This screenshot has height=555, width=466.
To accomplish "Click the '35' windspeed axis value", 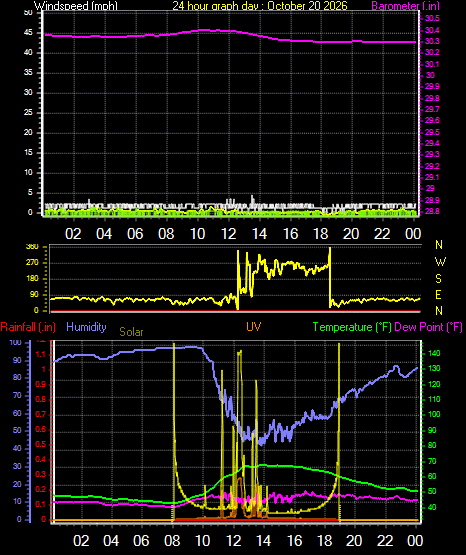I will 28,73.
